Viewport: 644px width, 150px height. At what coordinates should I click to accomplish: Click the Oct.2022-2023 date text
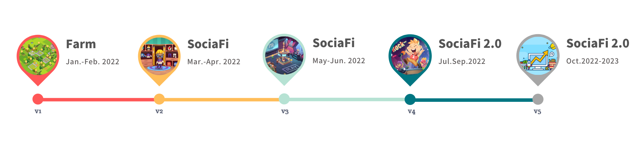click(592, 61)
